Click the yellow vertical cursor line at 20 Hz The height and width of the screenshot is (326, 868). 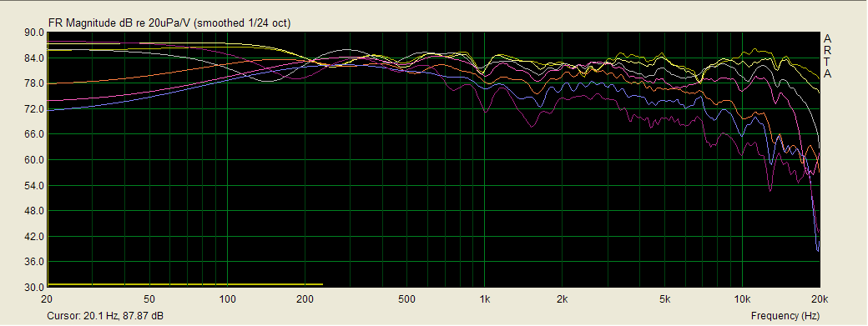click(x=48, y=160)
